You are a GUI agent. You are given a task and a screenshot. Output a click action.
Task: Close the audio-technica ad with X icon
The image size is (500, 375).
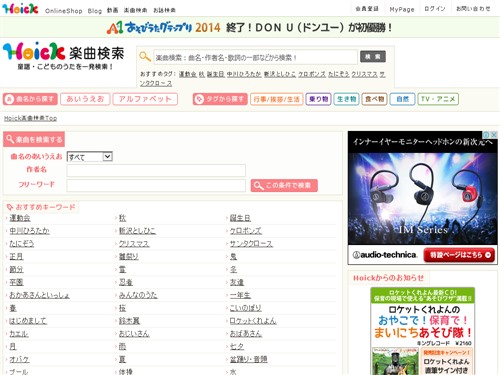pos(494,135)
